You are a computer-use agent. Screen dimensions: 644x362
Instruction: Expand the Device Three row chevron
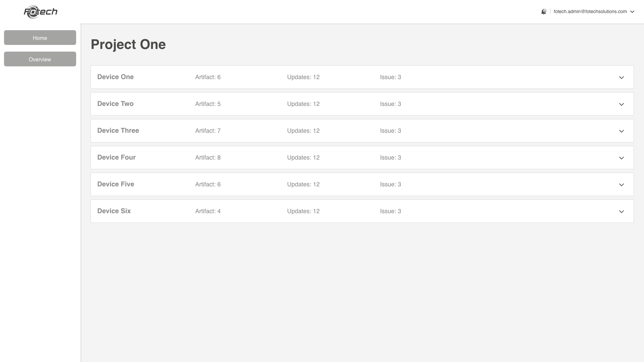621,131
